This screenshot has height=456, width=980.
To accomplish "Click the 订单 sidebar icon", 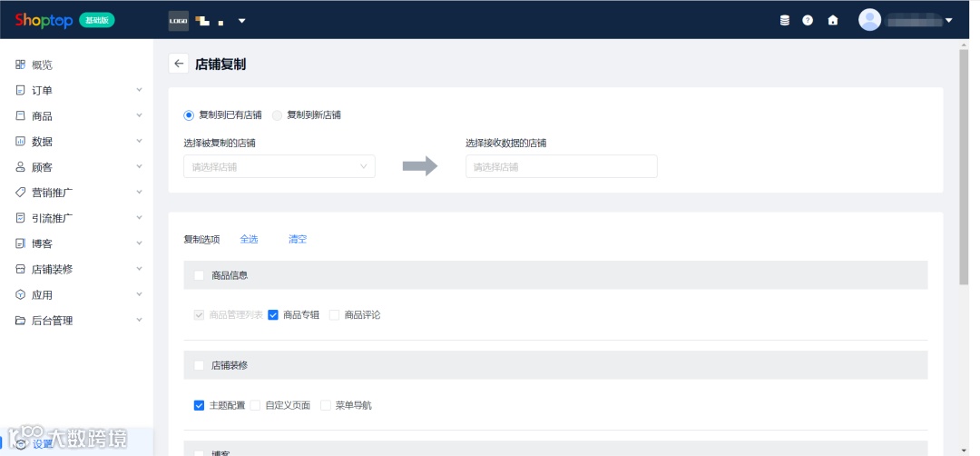I will (x=21, y=90).
